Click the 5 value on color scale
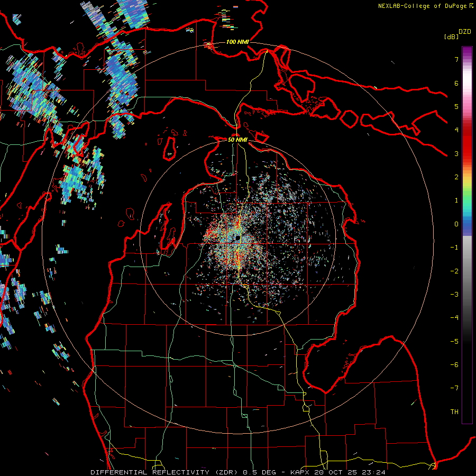 point(456,106)
